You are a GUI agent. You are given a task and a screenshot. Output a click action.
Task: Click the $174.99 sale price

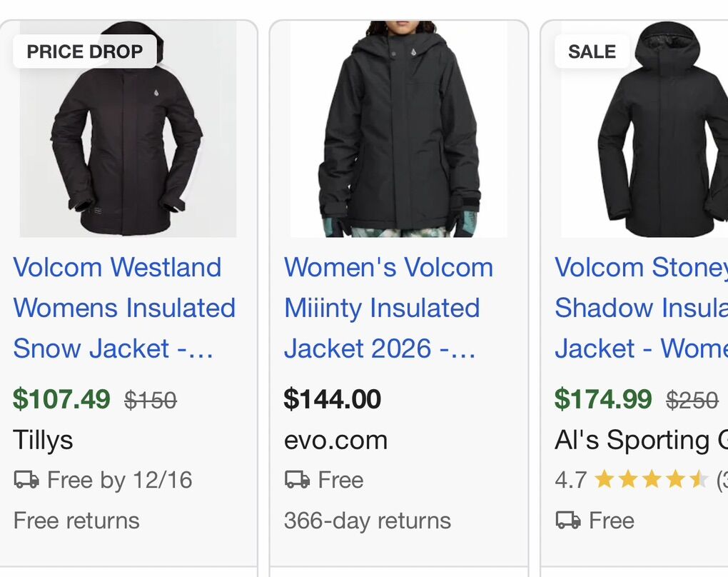(x=603, y=399)
